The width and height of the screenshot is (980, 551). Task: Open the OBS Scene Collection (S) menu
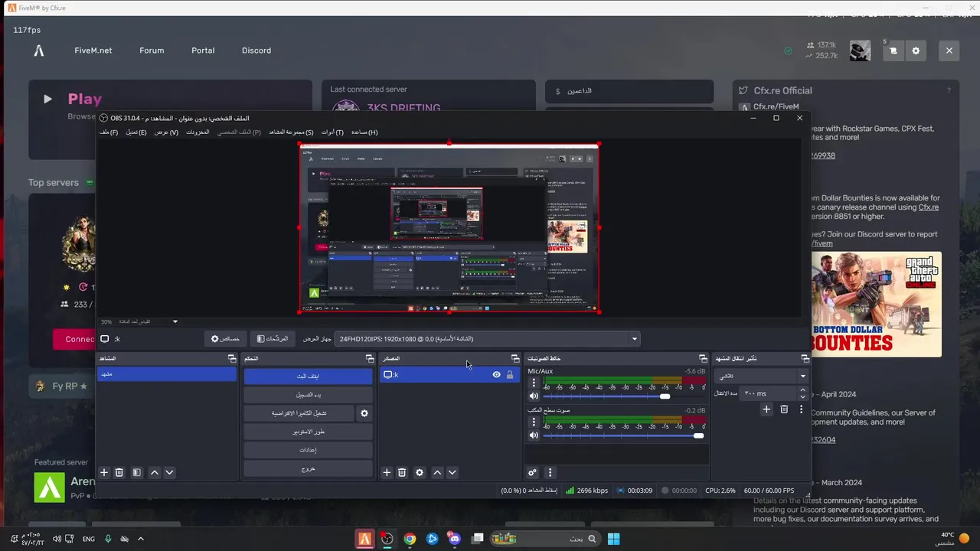(291, 132)
